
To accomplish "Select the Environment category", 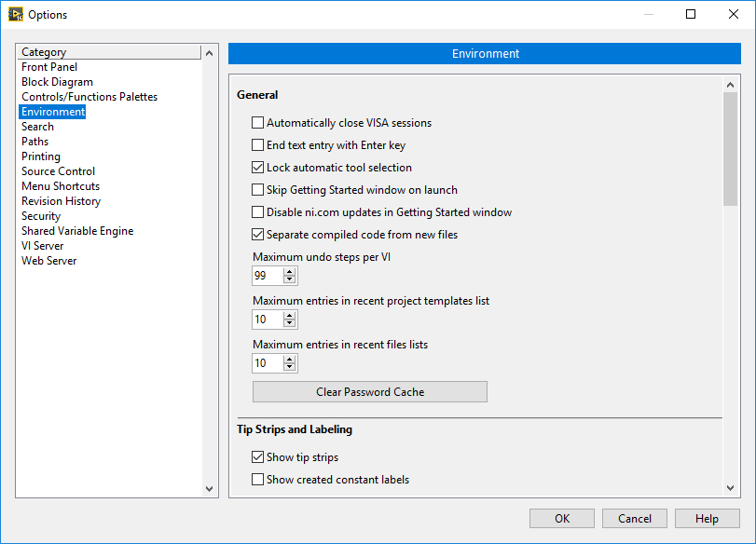I will [53, 112].
